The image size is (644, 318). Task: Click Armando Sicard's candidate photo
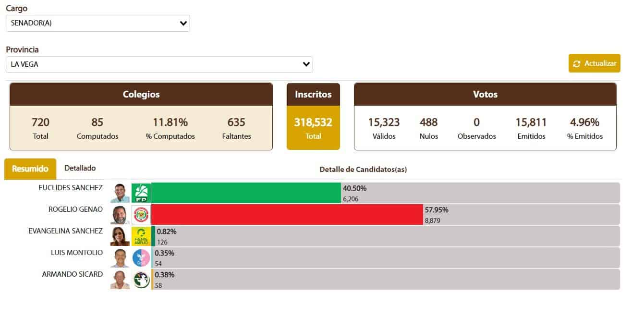(120, 280)
